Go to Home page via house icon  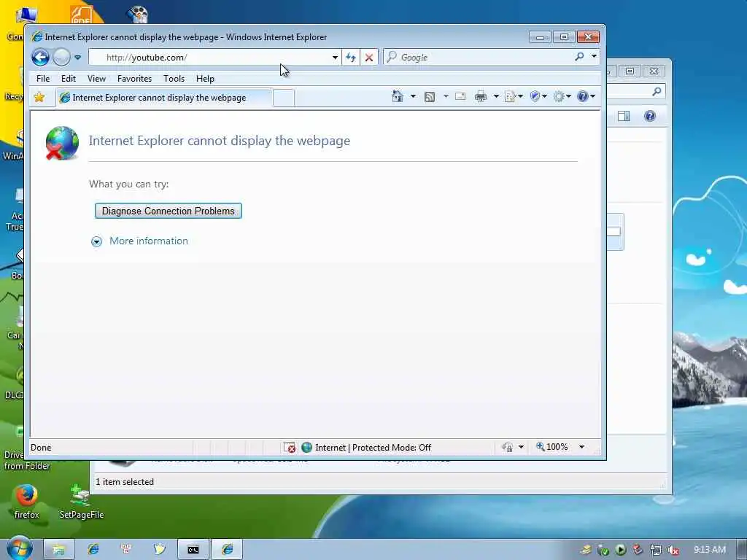coord(398,97)
